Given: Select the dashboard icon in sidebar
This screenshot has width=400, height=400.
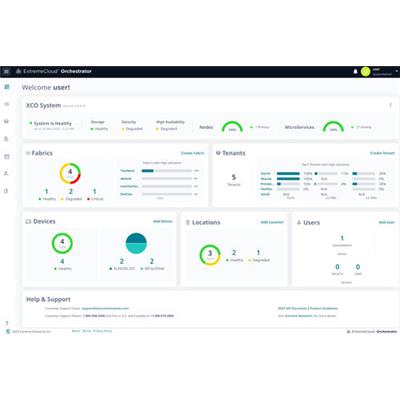Looking at the screenshot, I should point(7,87).
